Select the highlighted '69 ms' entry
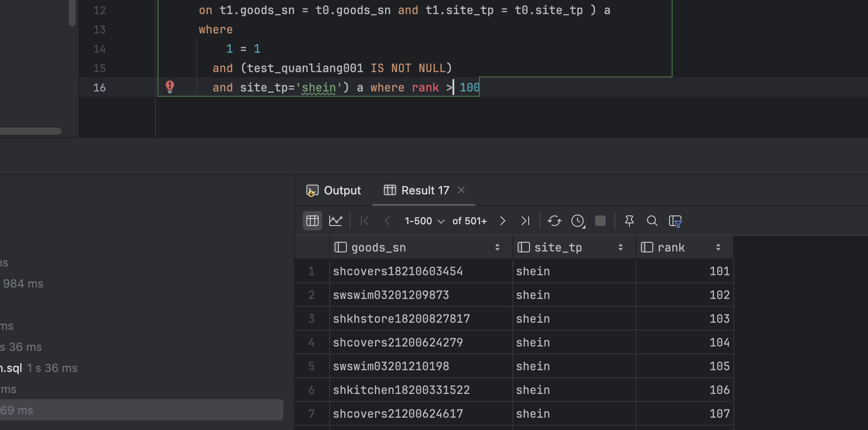868x430 pixels. [x=141, y=410]
